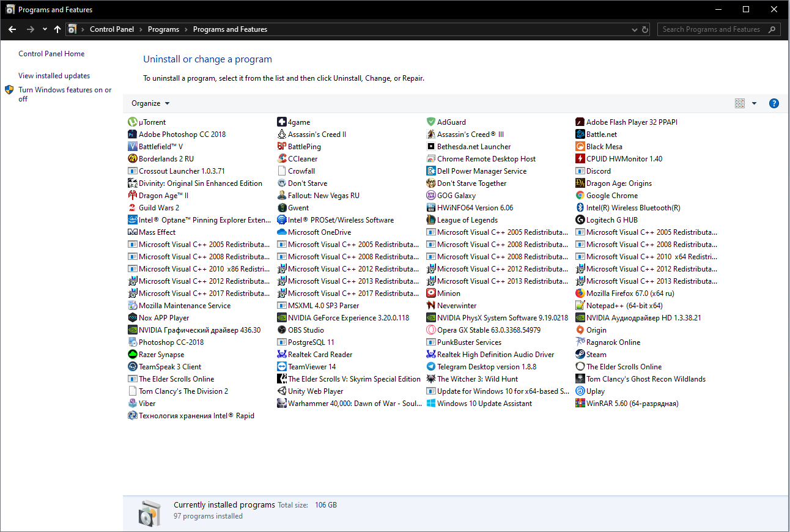The width and height of the screenshot is (790, 532).
Task: Select µTorrent at the top of the list
Action: pos(150,122)
